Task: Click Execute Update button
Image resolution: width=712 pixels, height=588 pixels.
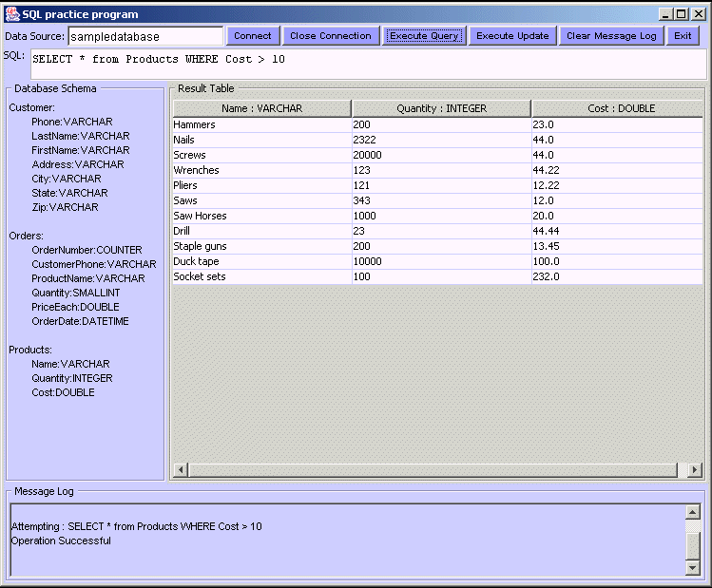Action: pyautogui.click(x=512, y=36)
